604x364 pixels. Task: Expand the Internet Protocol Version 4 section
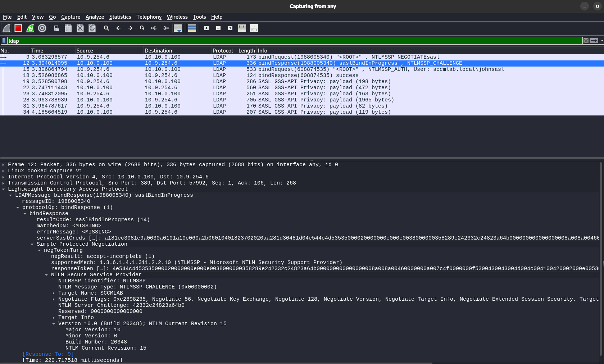tap(3, 177)
